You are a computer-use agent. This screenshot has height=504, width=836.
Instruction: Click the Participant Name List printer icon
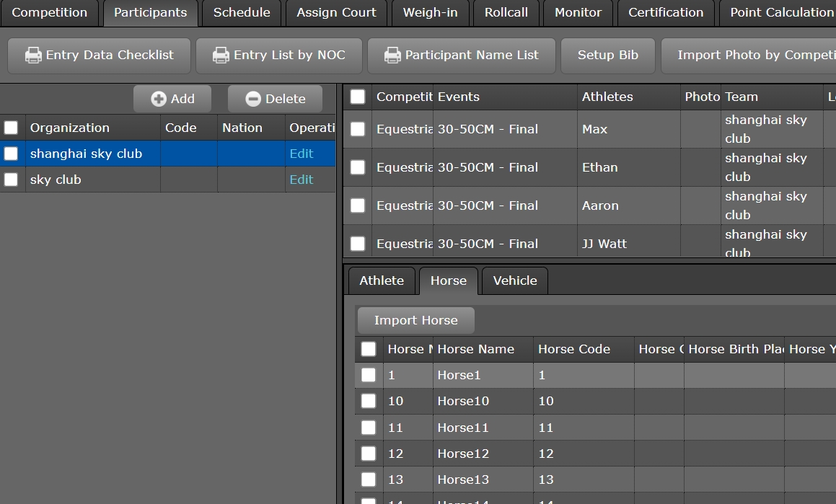392,56
